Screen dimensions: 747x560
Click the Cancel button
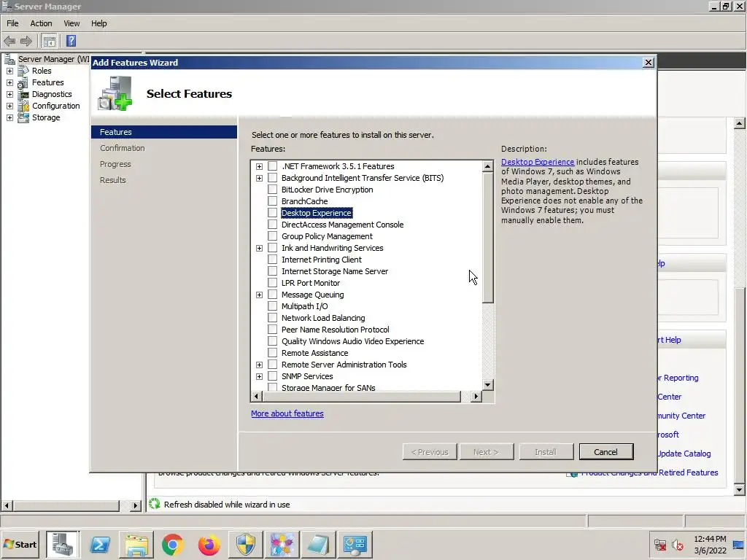tap(606, 452)
